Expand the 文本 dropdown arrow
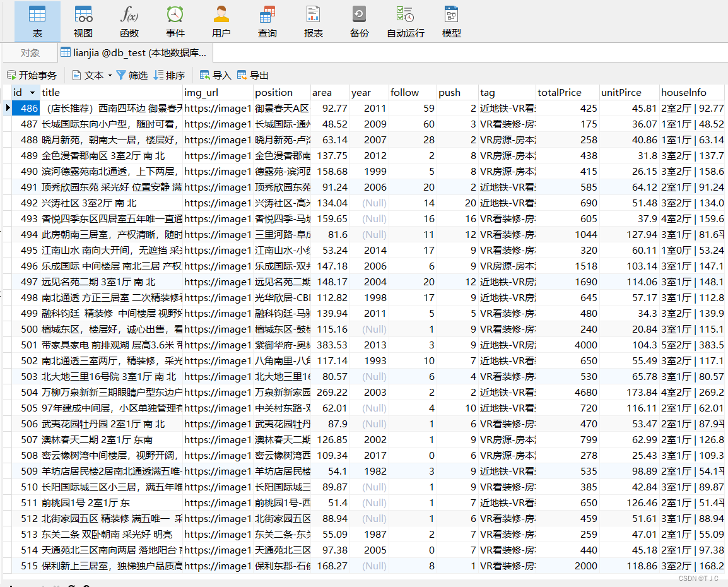Screen dimensions: 728x587 tap(110, 75)
